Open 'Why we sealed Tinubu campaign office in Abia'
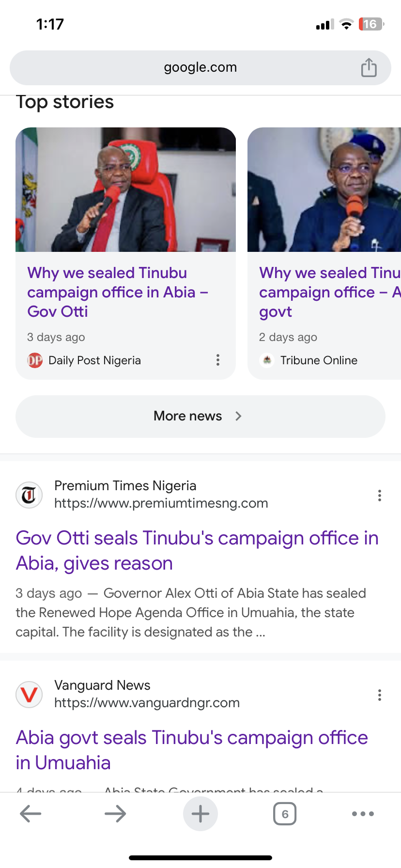This screenshot has height=868, width=401. click(118, 292)
